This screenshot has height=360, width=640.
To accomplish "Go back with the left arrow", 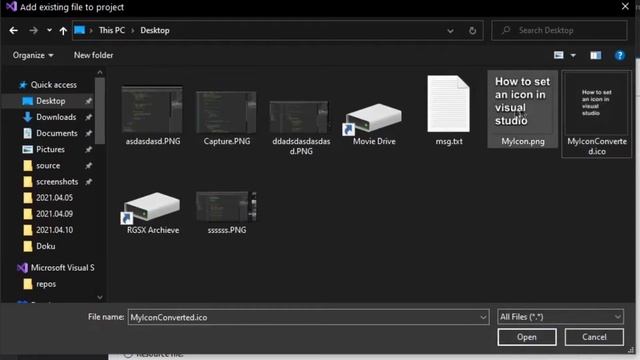I will 13,30.
